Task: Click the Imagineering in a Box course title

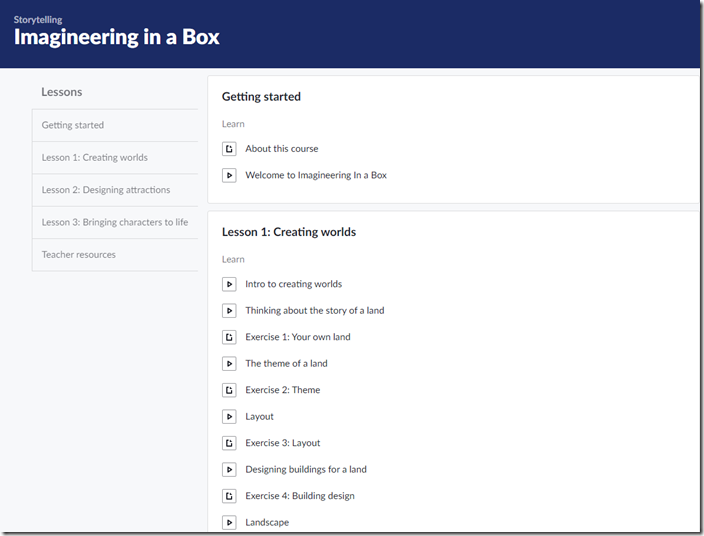Action: (x=117, y=37)
